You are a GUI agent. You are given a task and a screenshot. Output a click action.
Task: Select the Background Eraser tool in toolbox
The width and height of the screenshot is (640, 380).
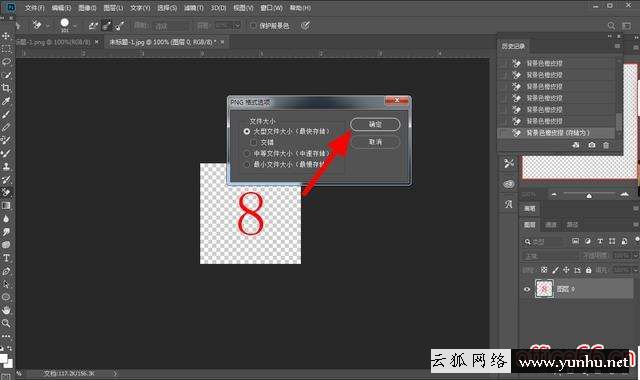tap(6, 192)
